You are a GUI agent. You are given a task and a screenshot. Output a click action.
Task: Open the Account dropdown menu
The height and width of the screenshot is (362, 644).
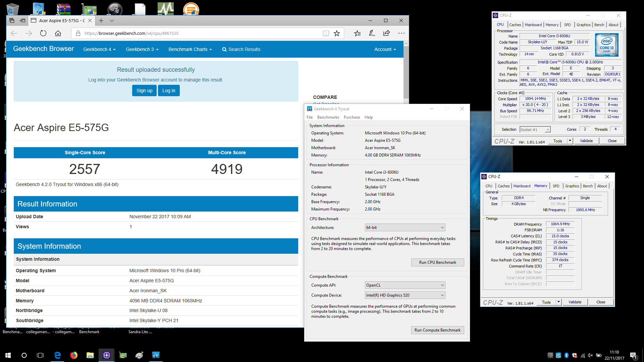click(385, 49)
